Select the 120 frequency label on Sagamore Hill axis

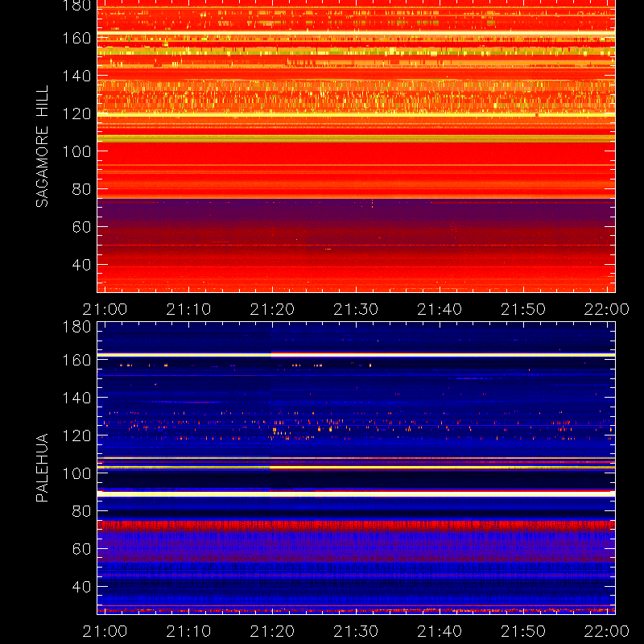pos(76,114)
